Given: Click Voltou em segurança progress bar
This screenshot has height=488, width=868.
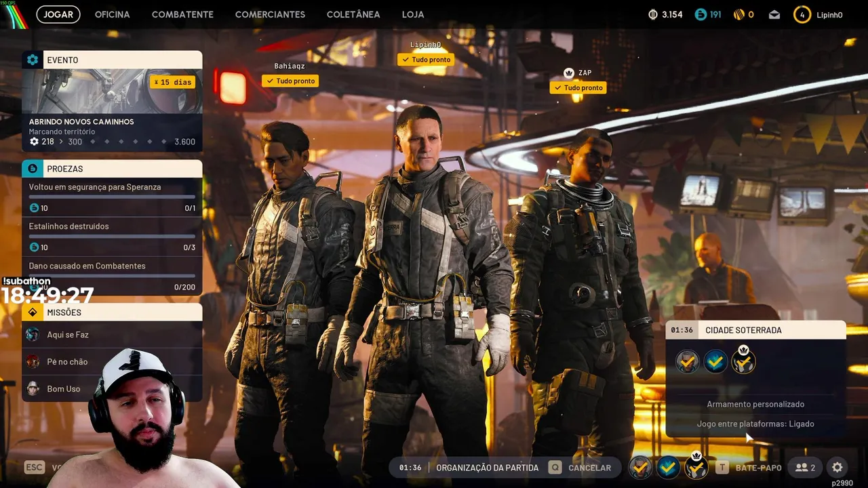Looking at the screenshot, I should coord(112,197).
